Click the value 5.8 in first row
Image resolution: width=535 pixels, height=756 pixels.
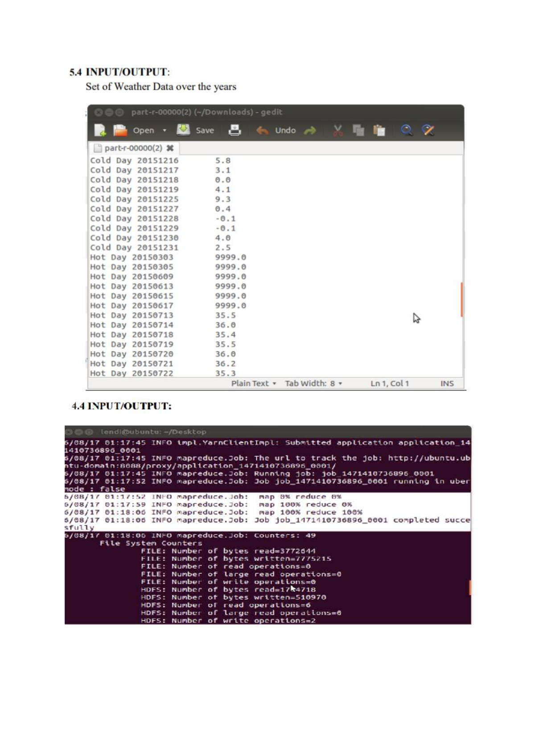pyautogui.click(x=223, y=160)
